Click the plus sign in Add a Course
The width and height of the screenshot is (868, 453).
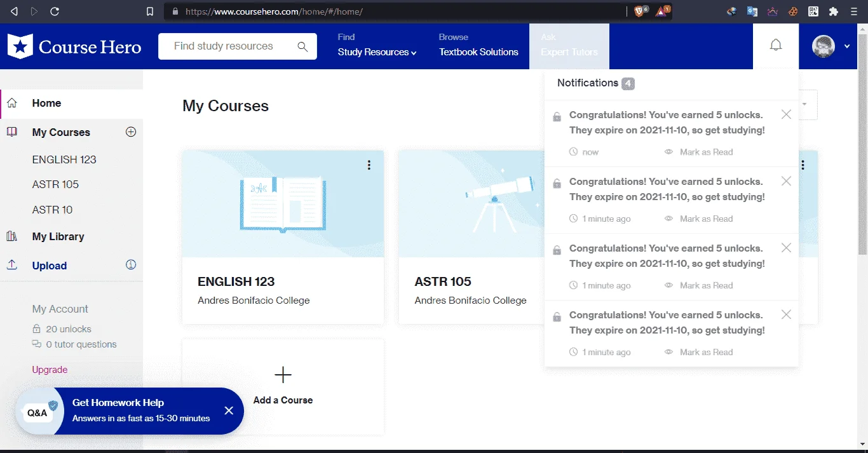point(283,375)
